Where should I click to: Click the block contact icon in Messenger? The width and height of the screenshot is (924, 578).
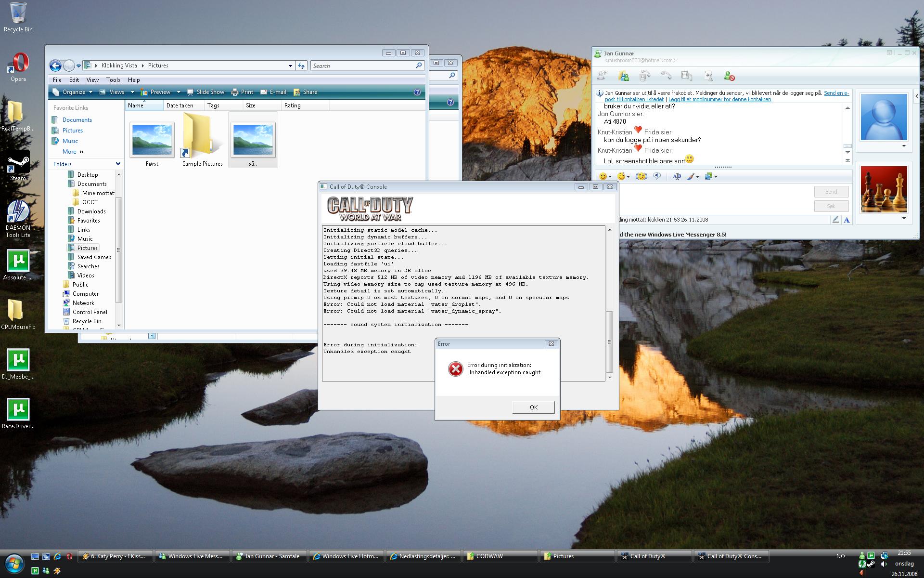coord(729,76)
